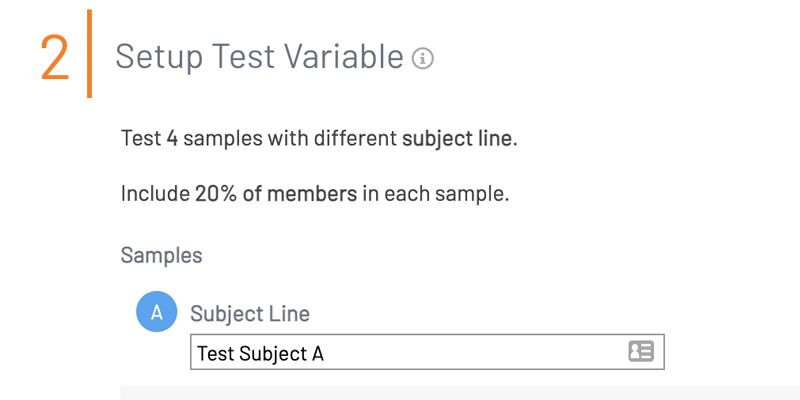Click the orange vertical divider bar
This screenshot has width=800, height=400.
click(89, 54)
